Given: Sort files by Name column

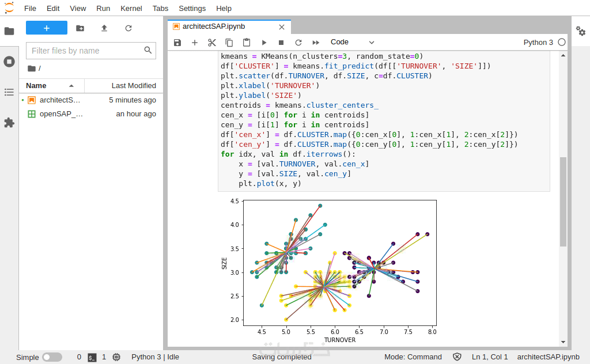Looking at the screenshot, I should 51,86.
